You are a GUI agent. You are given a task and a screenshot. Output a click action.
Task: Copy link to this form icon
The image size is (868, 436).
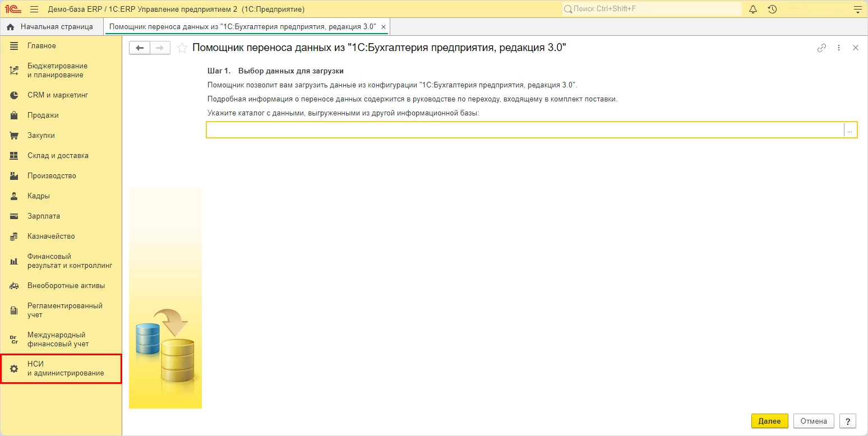click(x=821, y=48)
